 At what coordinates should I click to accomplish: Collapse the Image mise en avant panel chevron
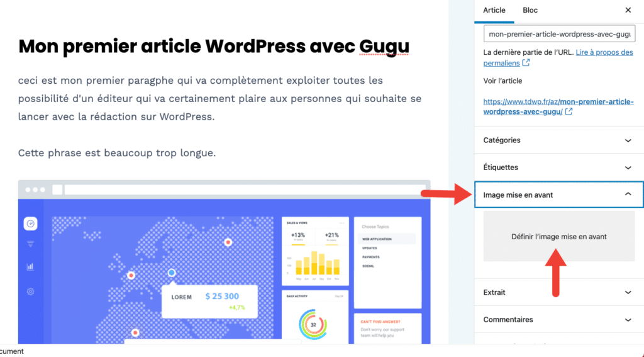(x=628, y=194)
